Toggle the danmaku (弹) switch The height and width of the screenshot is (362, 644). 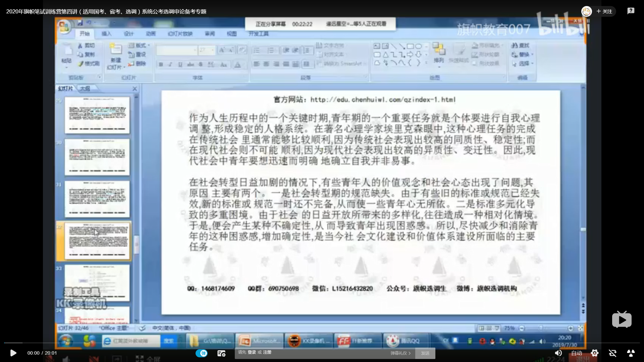pos(202,353)
